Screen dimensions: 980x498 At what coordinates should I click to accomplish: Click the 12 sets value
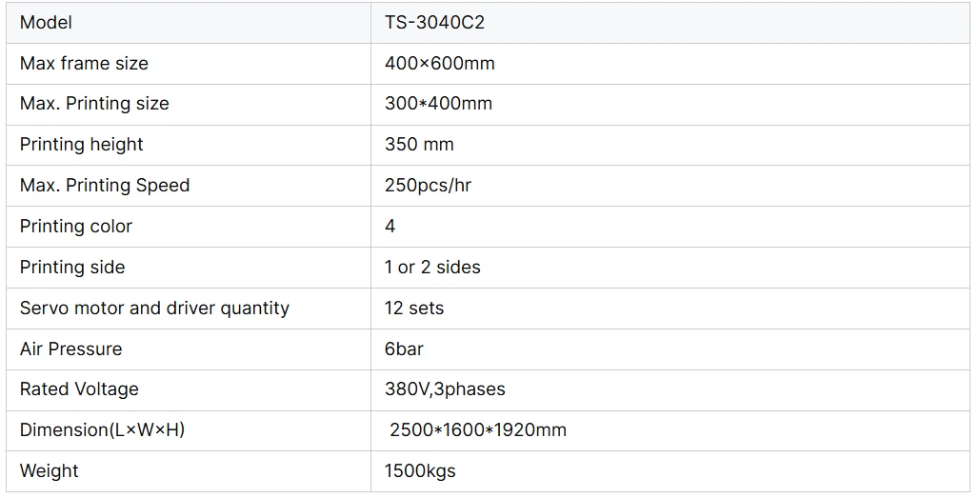(414, 309)
